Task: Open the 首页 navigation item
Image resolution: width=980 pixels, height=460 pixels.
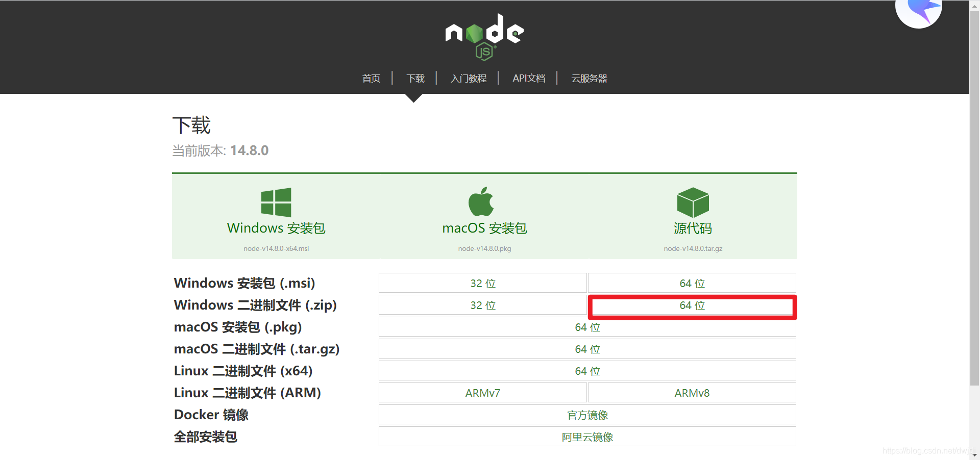Action: coord(371,78)
